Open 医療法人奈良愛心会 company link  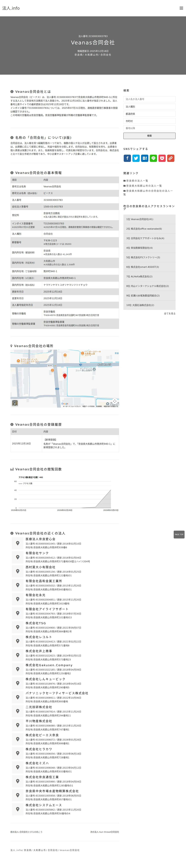click(41, 539)
